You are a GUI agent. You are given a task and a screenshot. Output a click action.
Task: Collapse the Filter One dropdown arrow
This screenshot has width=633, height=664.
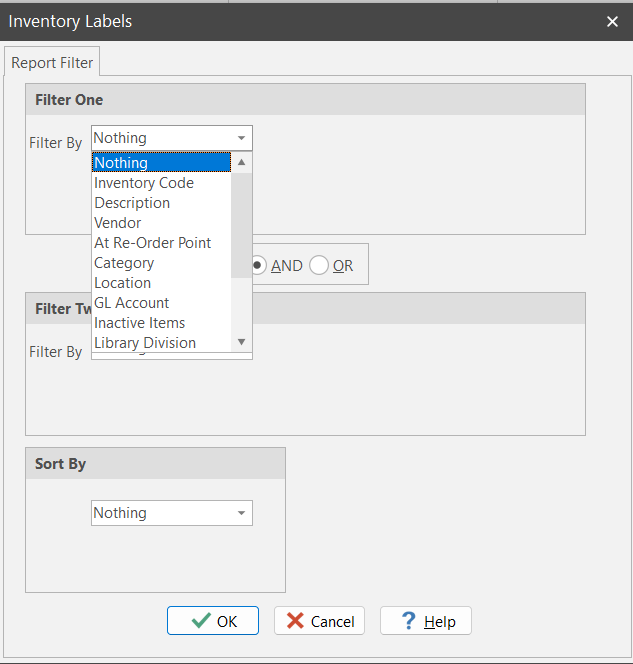pyautogui.click(x=241, y=139)
